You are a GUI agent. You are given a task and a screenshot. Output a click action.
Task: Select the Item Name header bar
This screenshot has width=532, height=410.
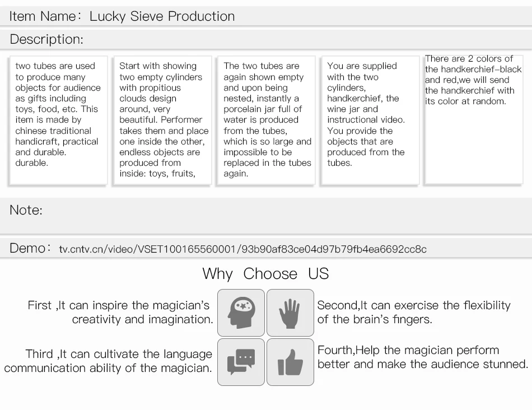pyautogui.click(x=266, y=16)
